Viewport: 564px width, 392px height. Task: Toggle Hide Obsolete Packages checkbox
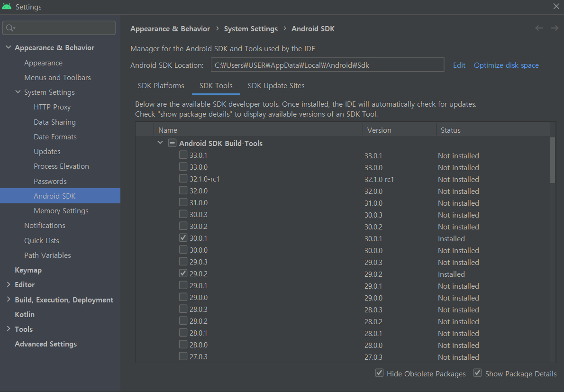pos(379,373)
